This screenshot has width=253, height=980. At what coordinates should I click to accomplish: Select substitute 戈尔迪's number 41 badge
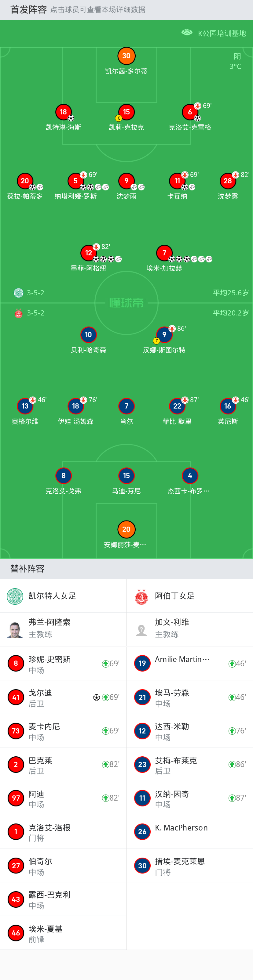click(x=16, y=697)
